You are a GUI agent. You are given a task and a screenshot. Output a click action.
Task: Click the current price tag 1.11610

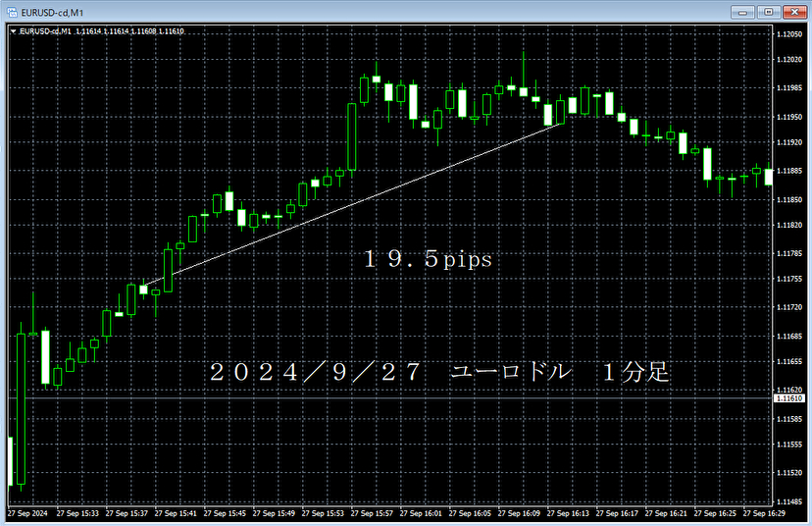[x=789, y=398]
